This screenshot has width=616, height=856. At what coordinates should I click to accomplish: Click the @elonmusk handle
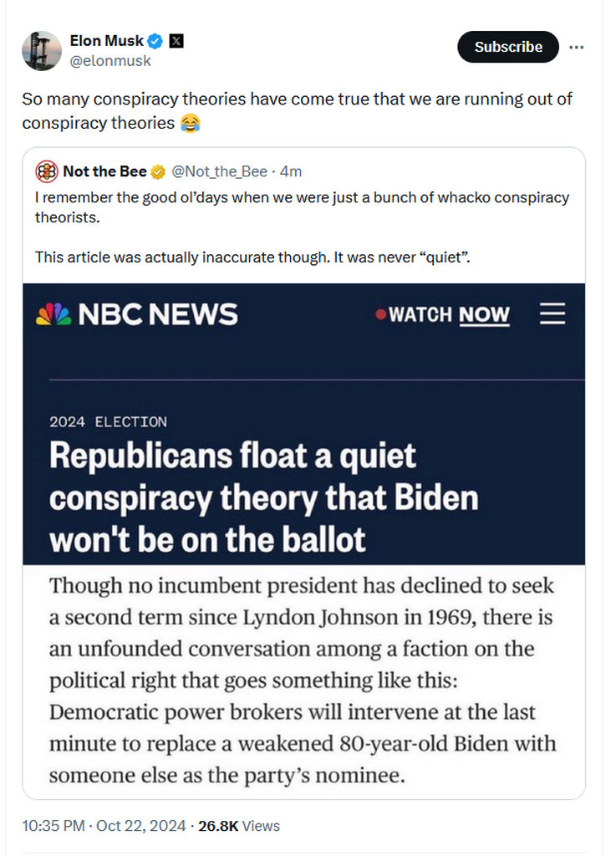coord(110,60)
